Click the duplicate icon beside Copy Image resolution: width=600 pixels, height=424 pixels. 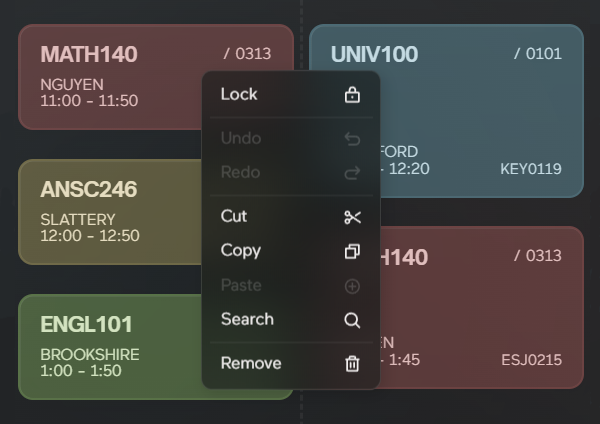coord(352,251)
